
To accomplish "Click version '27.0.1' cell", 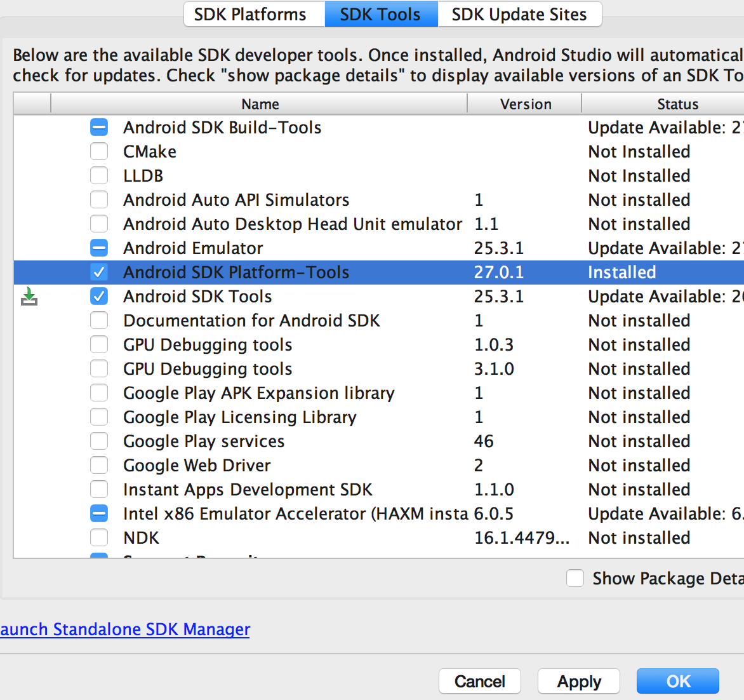I will (499, 273).
